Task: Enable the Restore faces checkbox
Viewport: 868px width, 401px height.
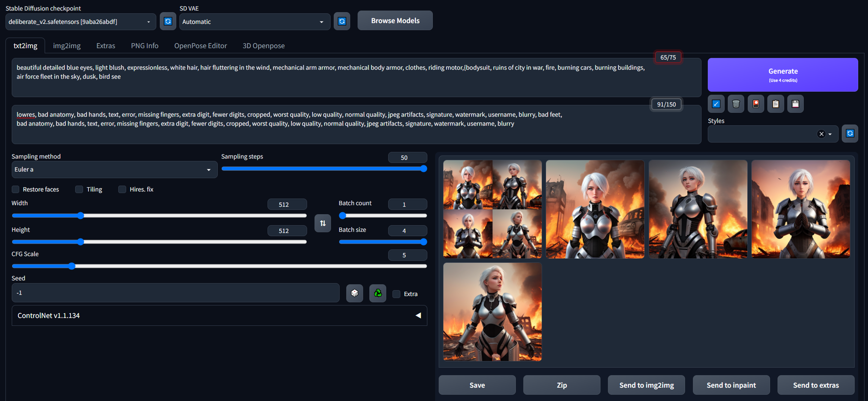Action: (x=16, y=189)
